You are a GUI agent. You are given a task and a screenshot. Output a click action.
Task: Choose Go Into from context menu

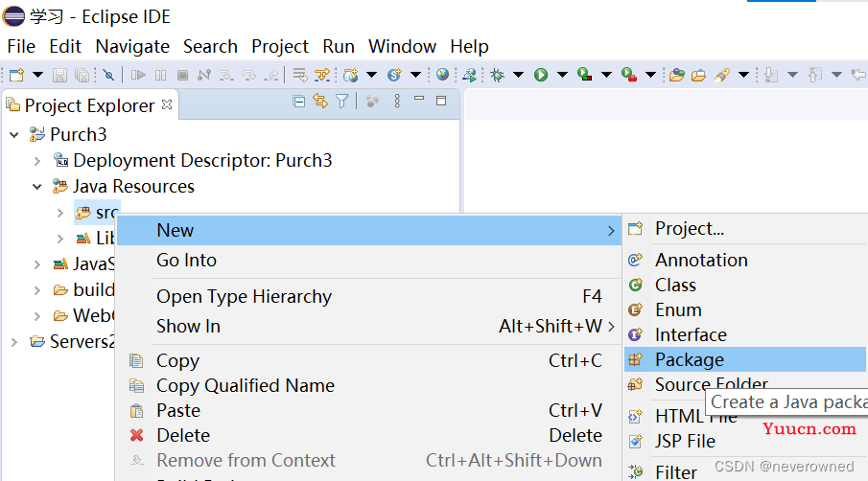pyautogui.click(x=368, y=260)
